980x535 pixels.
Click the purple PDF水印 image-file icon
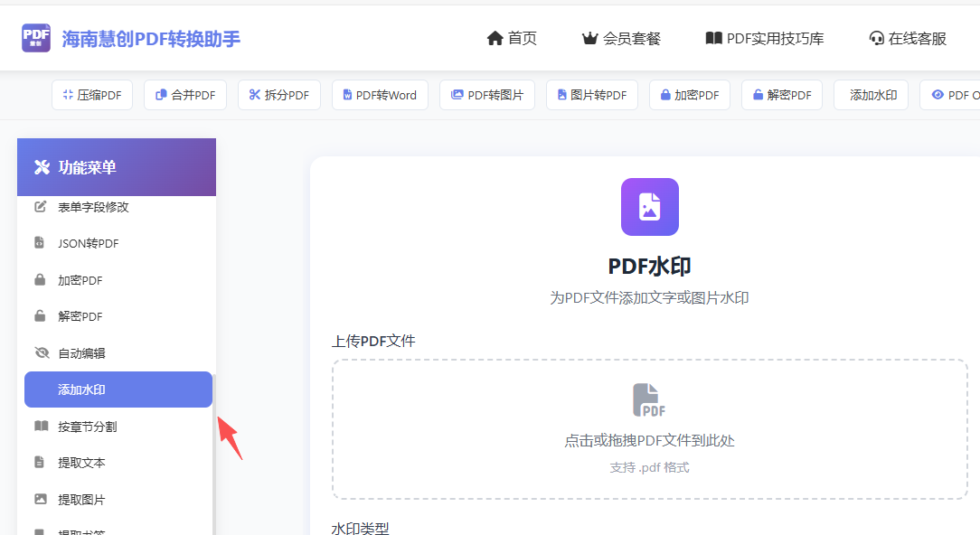pyautogui.click(x=650, y=207)
